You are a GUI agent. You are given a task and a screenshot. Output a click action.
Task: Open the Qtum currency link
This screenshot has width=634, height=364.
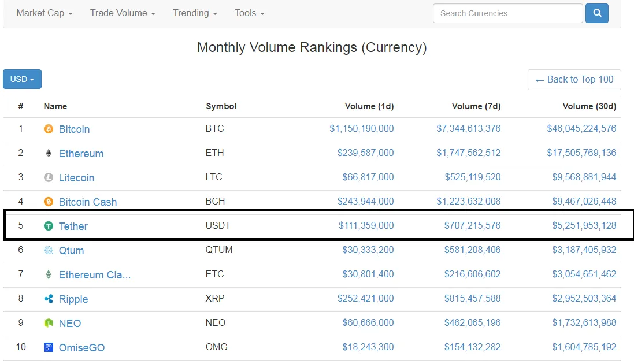click(71, 251)
